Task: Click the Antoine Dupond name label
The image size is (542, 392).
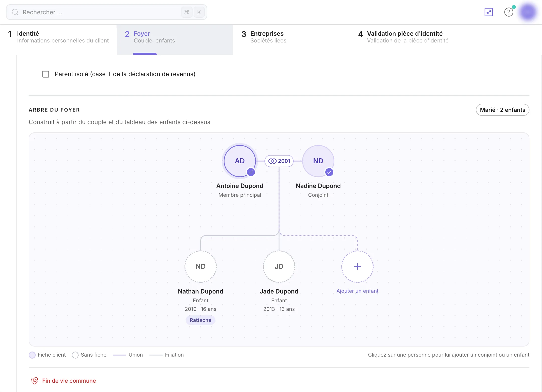Action: (x=240, y=186)
